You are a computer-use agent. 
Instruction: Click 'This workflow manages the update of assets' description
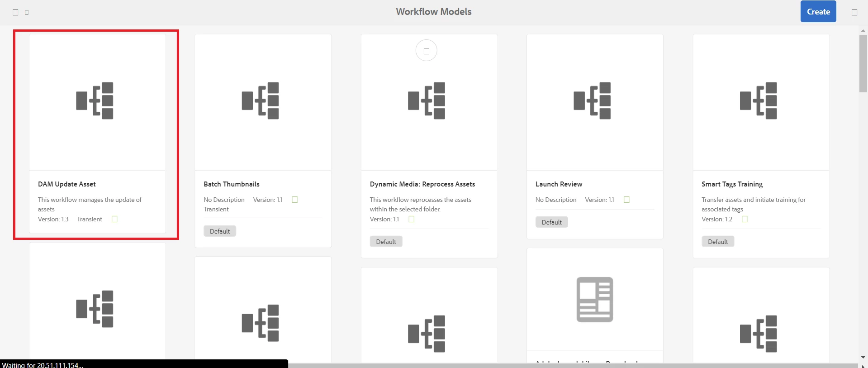(90, 204)
